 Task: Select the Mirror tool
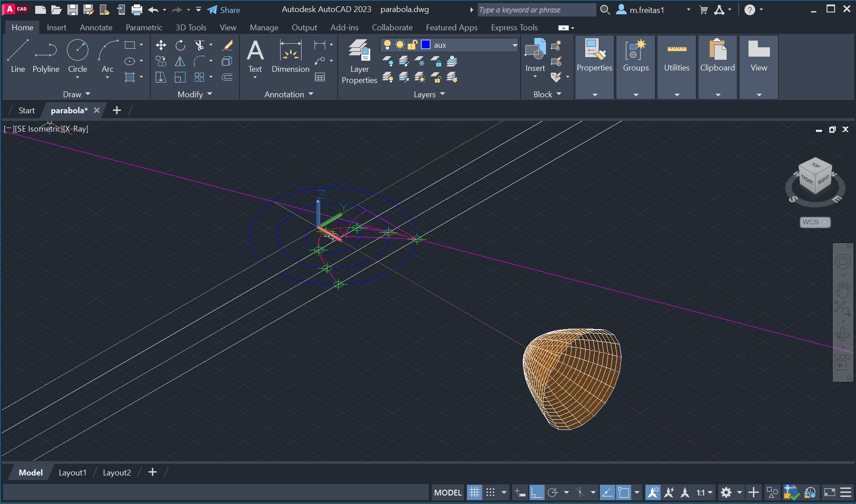tap(180, 61)
